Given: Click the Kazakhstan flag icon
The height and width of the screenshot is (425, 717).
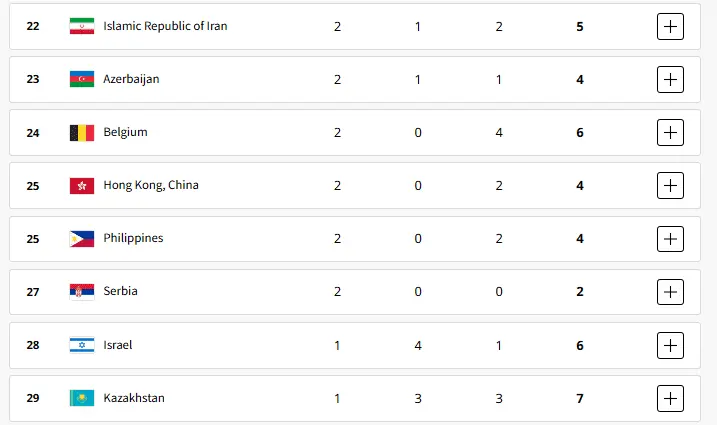Looking at the screenshot, I should point(81,398).
